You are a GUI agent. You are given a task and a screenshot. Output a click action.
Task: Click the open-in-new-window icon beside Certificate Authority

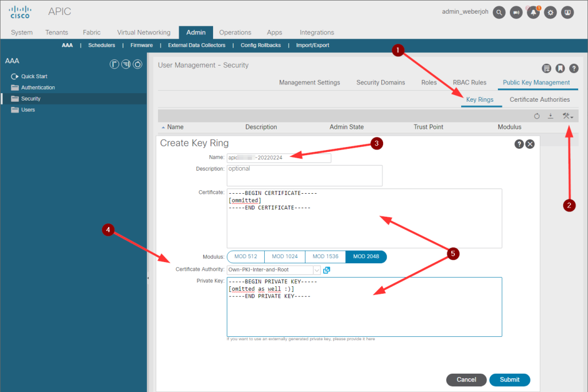[x=327, y=270]
